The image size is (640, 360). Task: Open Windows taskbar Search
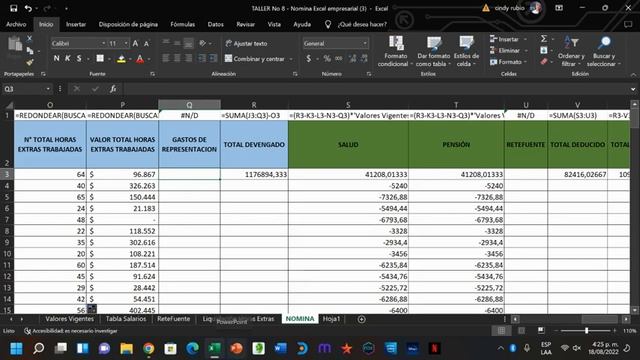[39, 348]
